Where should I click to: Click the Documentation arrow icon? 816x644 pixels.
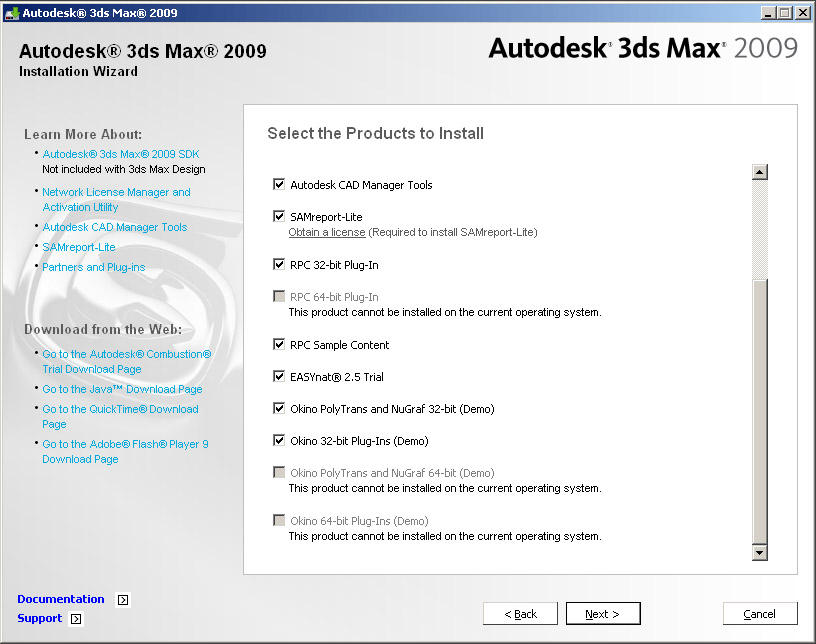click(122, 599)
